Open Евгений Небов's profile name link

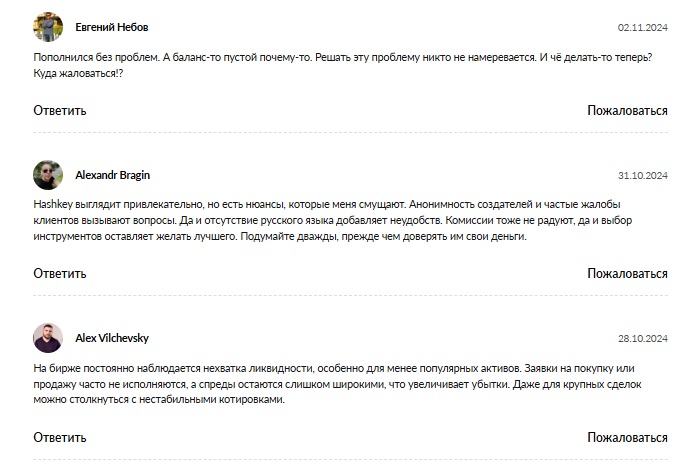click(112, 27)
